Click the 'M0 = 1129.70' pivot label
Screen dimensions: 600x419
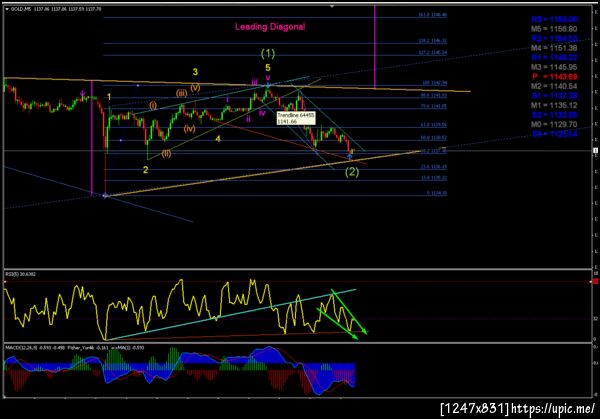554,125
